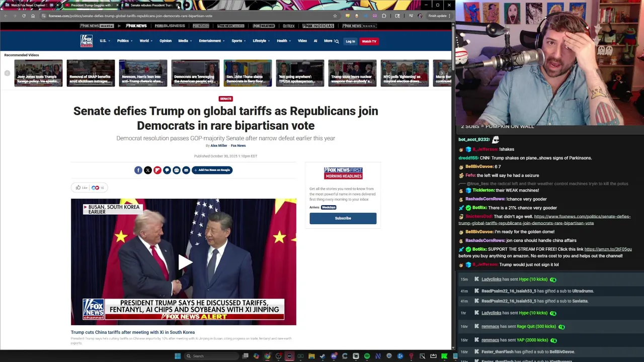Open Fox Business in the top network bar
The width and height of the screenshot is (644, 362).
170,26
